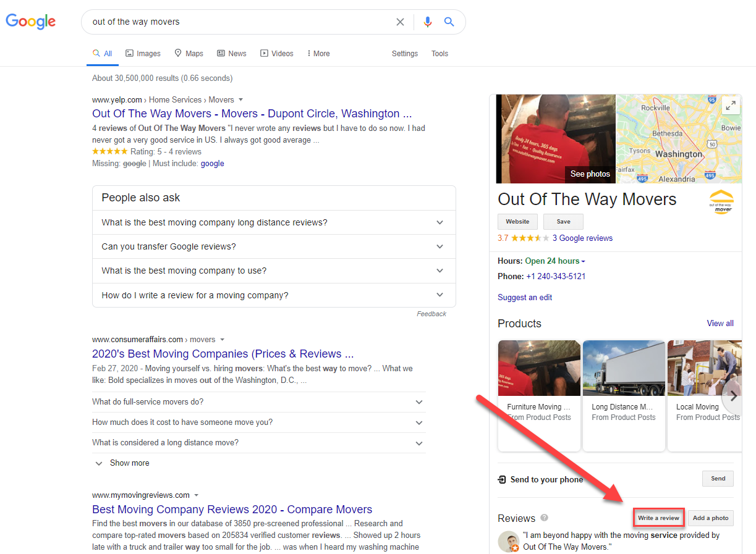The width and height of the screenshot is (756, 554).
Task: Open the Google logo homepage link
Action: [x=31, y=21]
